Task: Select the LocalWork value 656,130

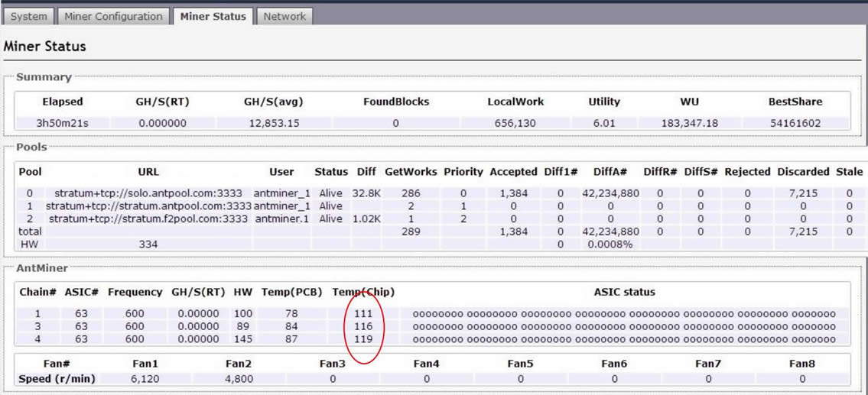Action: point(515,123)
